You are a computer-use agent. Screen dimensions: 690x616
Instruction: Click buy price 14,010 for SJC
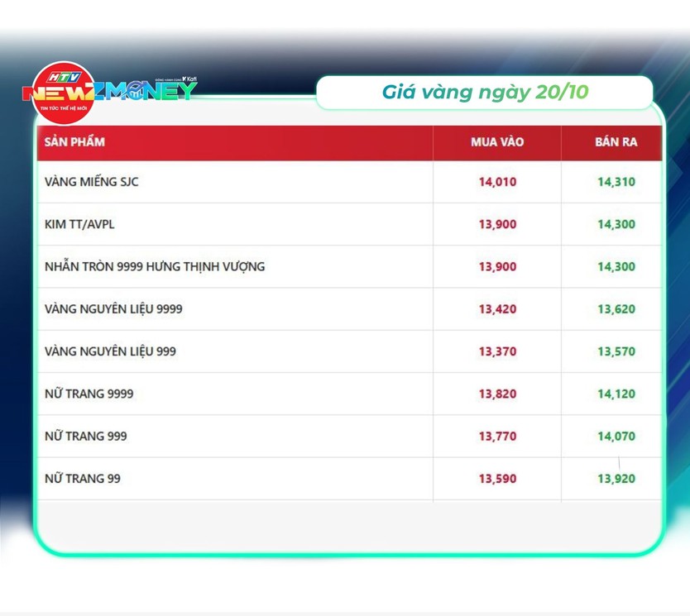[498, 182]
